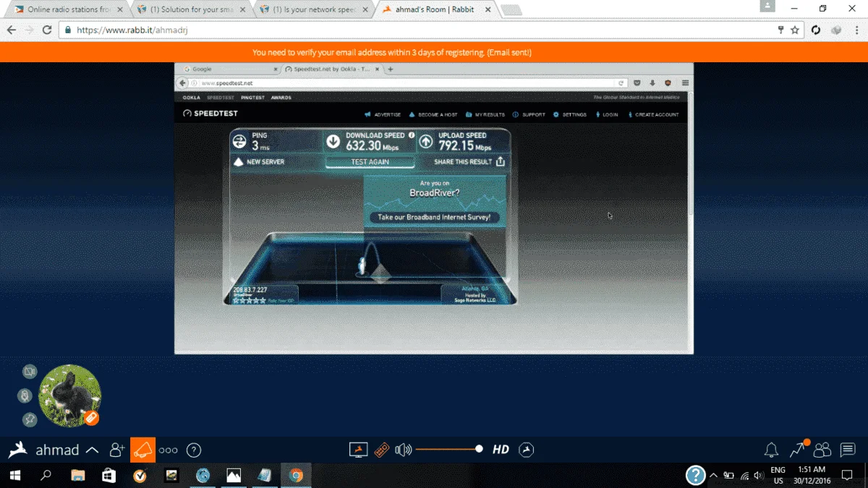Click the ENG US language indicator
Image resolution: width=868 pixels, height=488 pixels.
point(778,475)
